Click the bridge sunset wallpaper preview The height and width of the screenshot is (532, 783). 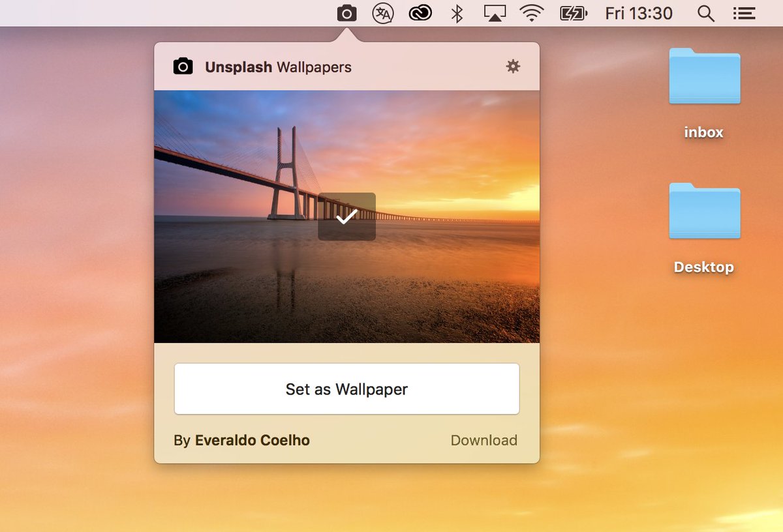coord(346,216)
